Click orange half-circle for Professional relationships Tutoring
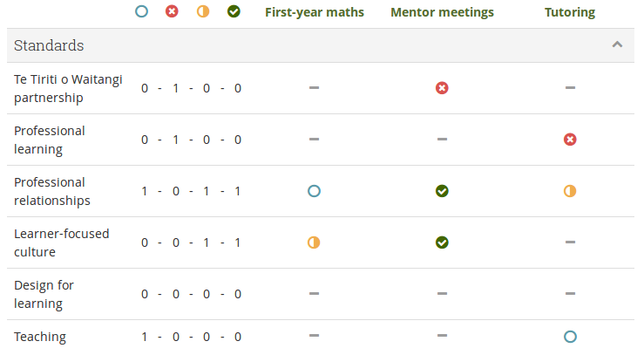The width and height of the screenshot is (644, 355). click(570, 191)
